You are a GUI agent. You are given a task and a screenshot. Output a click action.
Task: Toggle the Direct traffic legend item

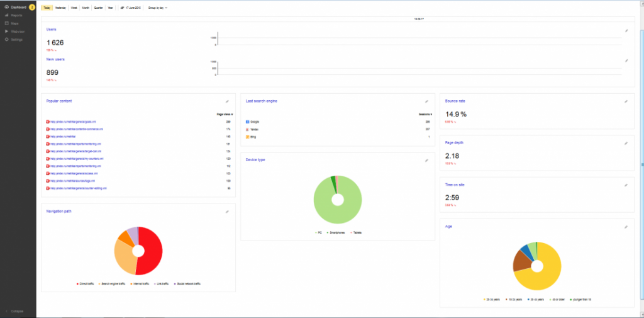click(x=86, y=284)
